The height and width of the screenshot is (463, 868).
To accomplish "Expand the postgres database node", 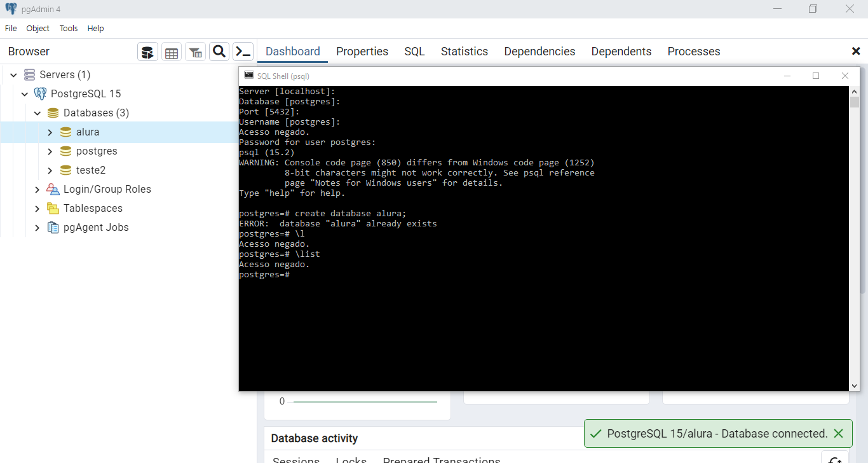I will [50, 151].
